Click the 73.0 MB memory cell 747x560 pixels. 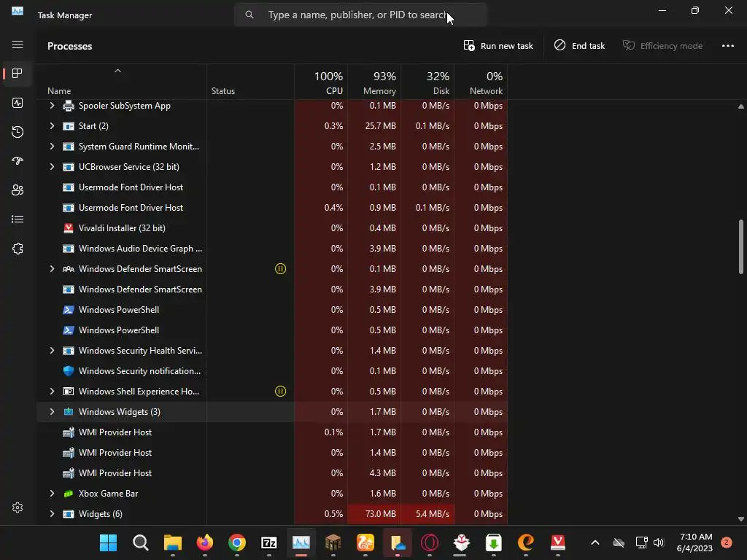(x=374, y=514)
